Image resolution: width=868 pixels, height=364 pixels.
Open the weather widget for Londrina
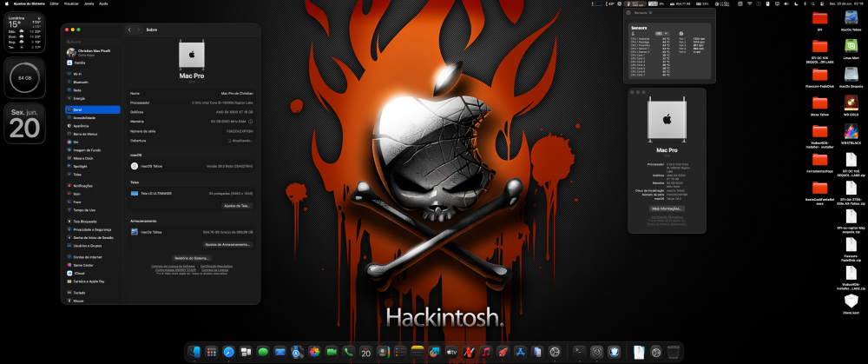tap(24, 32)
